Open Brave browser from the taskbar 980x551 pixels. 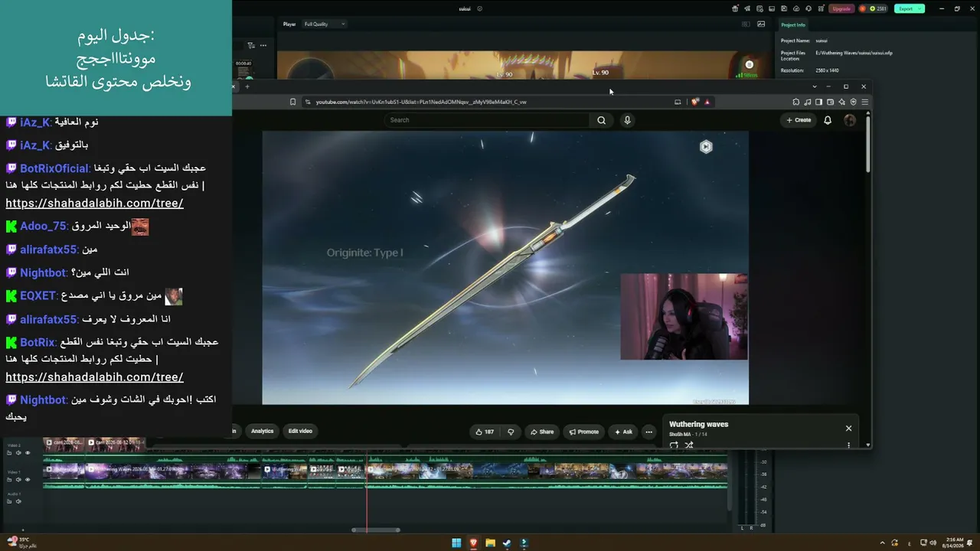473,543
